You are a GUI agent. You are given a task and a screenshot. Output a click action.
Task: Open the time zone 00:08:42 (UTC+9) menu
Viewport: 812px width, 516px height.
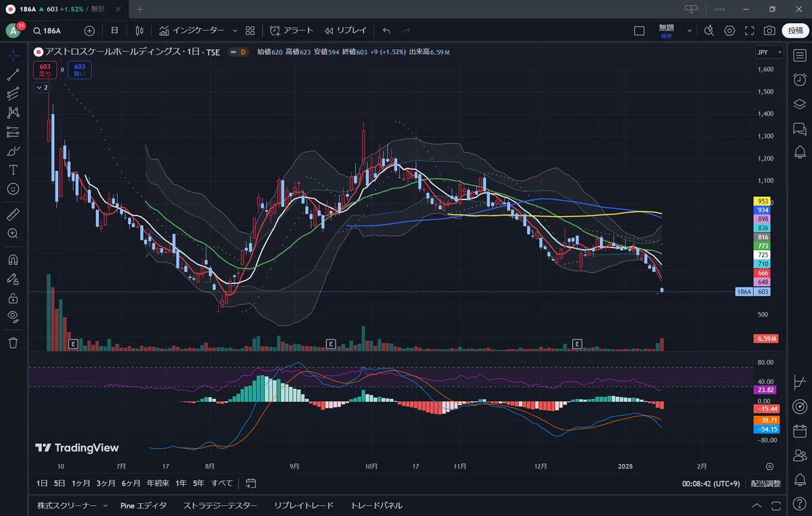(x=713, y=484)
